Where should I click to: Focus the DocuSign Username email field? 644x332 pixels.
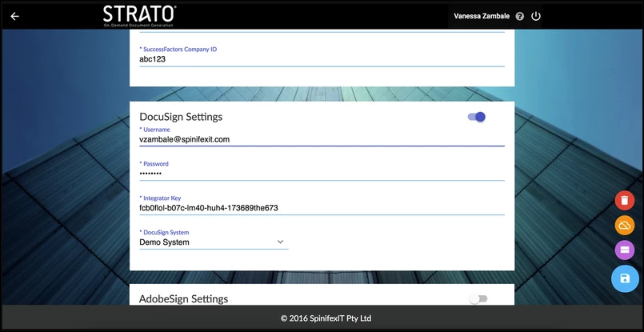tap(320, 138)
